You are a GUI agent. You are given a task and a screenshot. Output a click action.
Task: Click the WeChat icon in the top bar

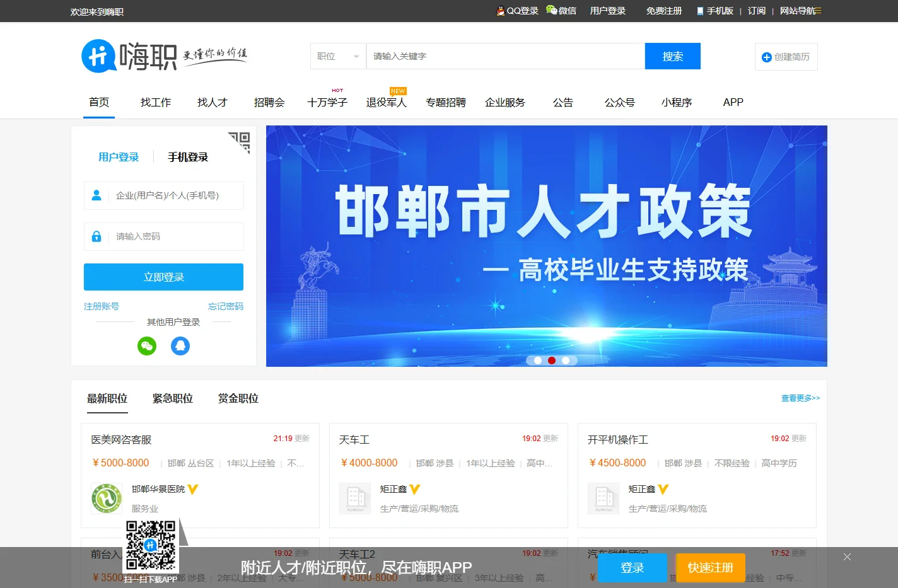[x=551, y=10]
